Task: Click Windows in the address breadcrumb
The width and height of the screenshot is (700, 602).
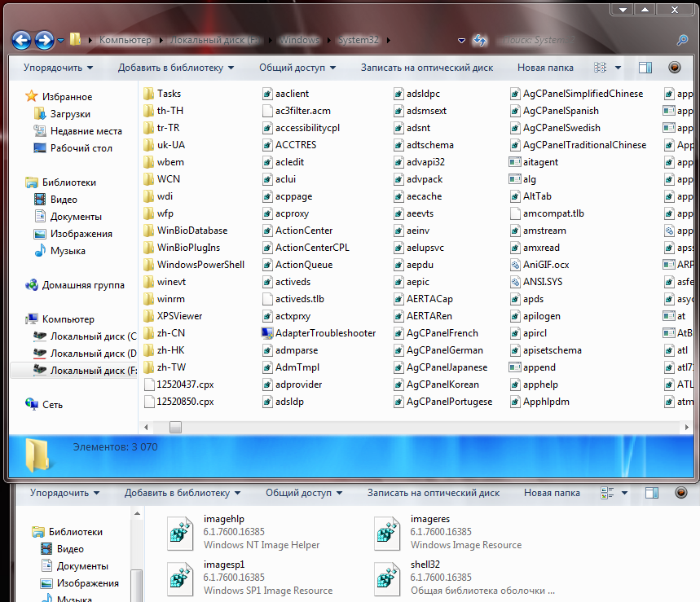Action: point(300,40)
